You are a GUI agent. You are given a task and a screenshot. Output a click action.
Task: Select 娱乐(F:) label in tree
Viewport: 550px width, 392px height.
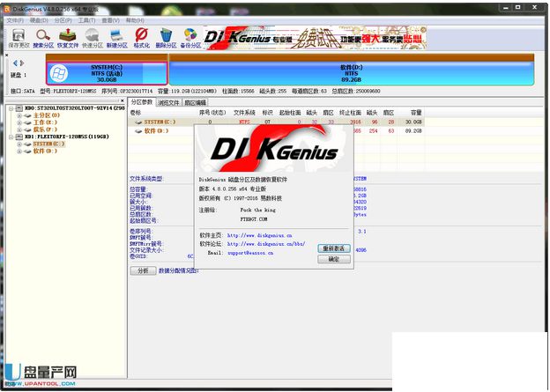[x=45, y=129]
